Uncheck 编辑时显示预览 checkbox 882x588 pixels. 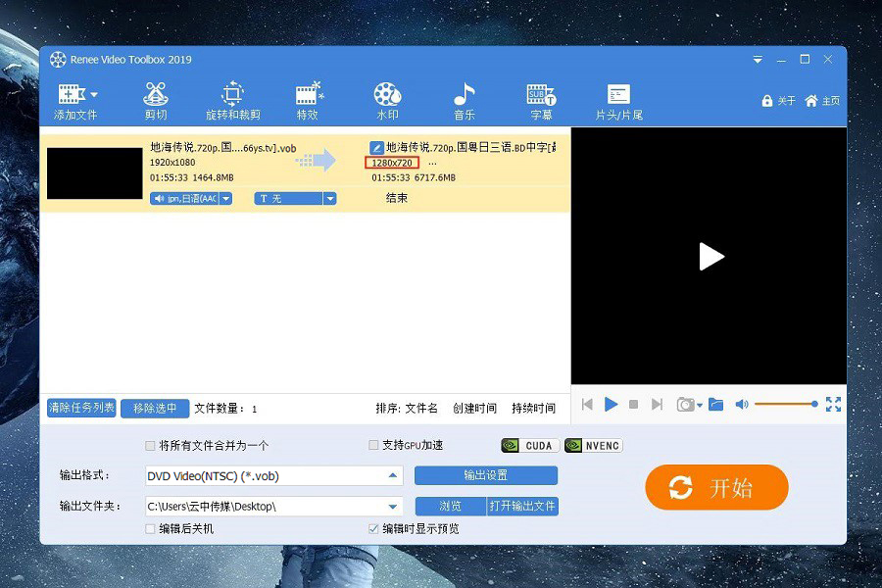click(x=373, y=529)
